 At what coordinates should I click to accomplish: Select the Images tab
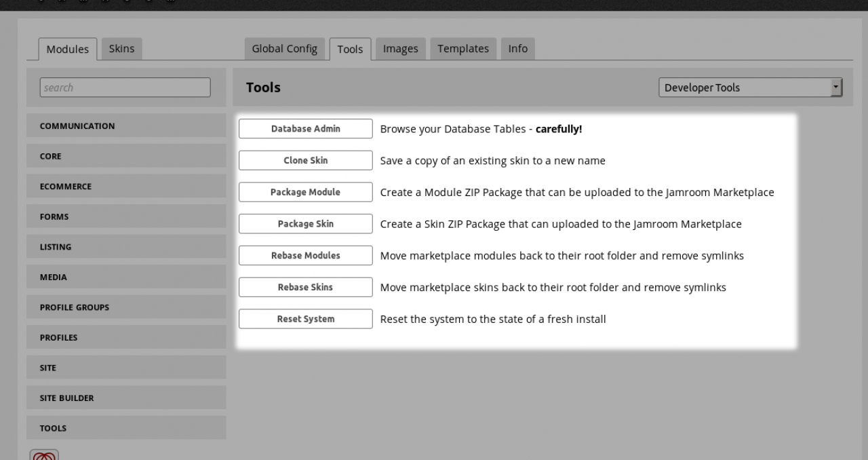tap(400, 48)
